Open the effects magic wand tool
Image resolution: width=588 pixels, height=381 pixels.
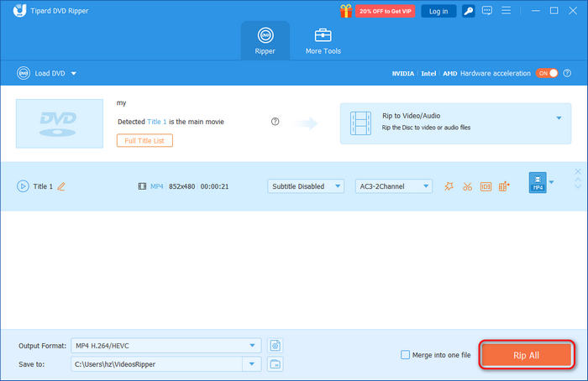tap(449, 186)
